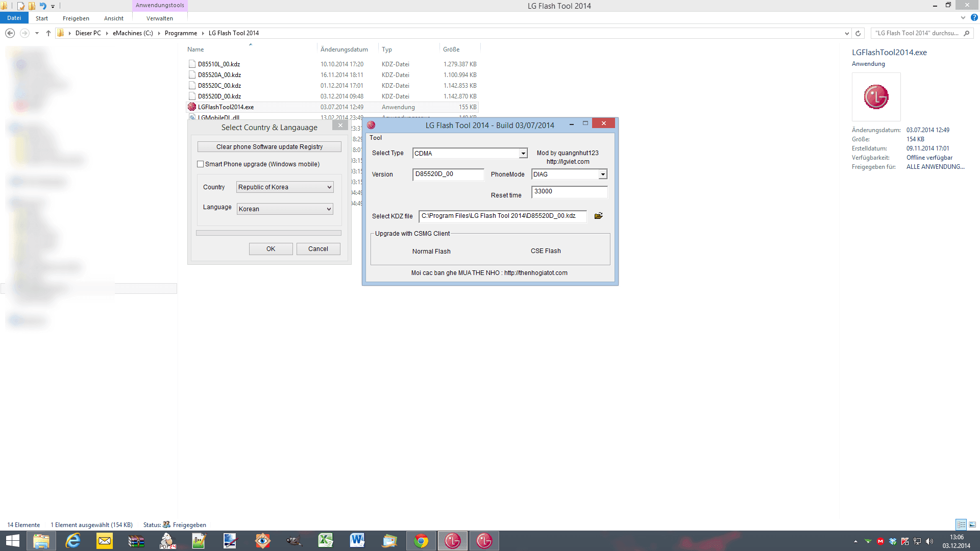Click Clear phone Software update Registry button

pos(269,147)
